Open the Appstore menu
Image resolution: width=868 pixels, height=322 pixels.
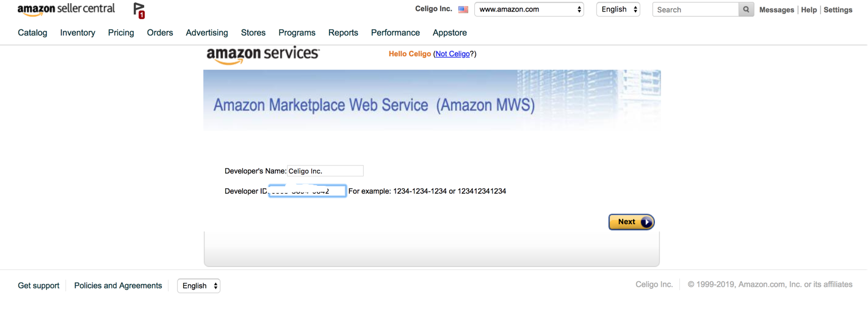[450, 33]
